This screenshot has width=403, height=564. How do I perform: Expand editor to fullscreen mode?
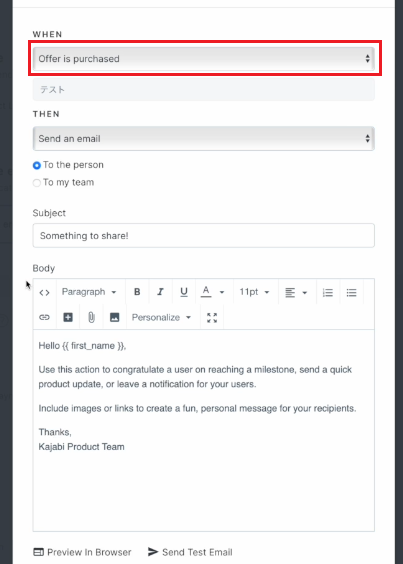pyautogui.click(x=212, y=318)
